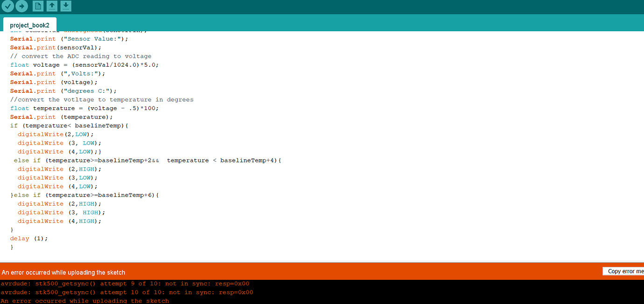Verify the sketch using the checkmark icon
644x304 pixels.
coord(7,6)
